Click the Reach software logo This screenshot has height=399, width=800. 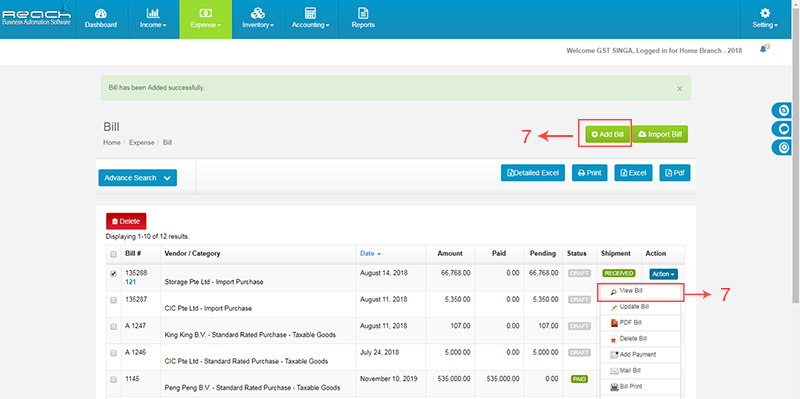coord(37,15)
